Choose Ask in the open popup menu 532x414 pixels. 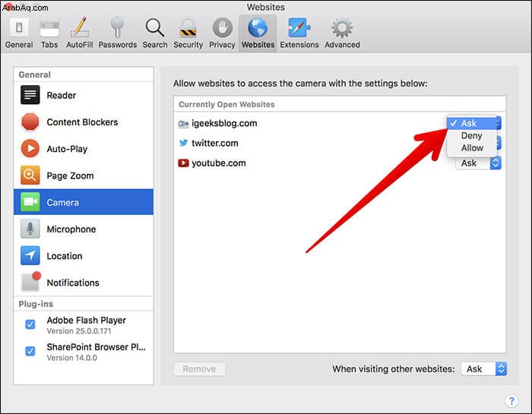[x=472, y=123]
